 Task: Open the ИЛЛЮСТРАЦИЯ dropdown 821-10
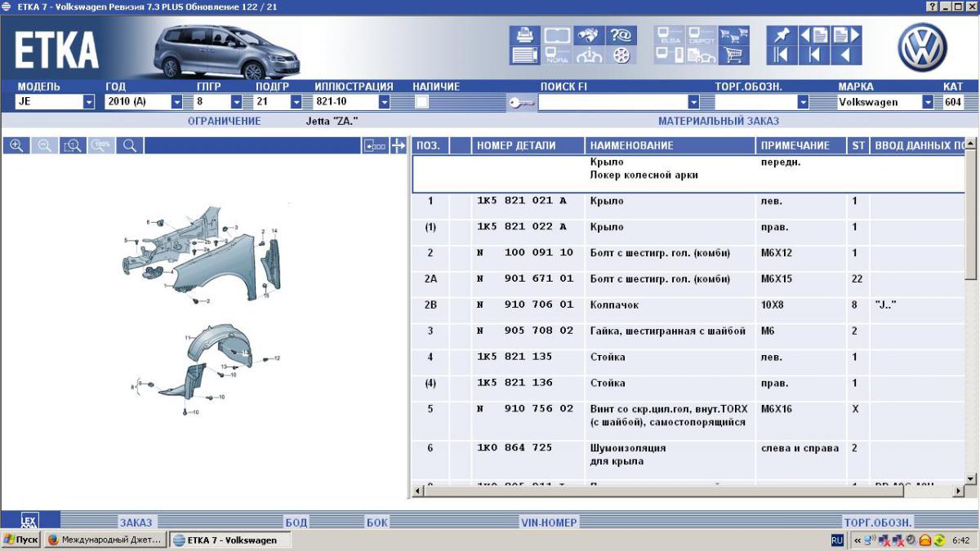pyautogui.click(x=384, y=102)
